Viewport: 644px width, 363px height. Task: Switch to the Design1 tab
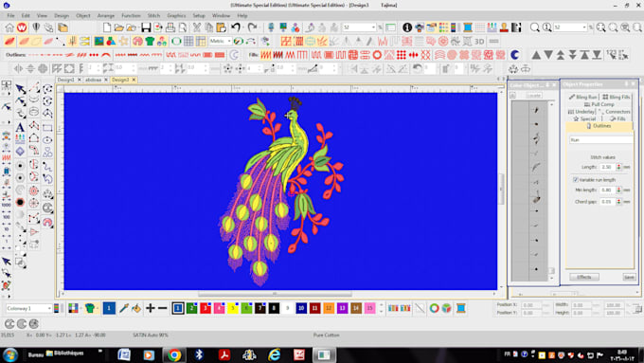[x=65, y=80]
